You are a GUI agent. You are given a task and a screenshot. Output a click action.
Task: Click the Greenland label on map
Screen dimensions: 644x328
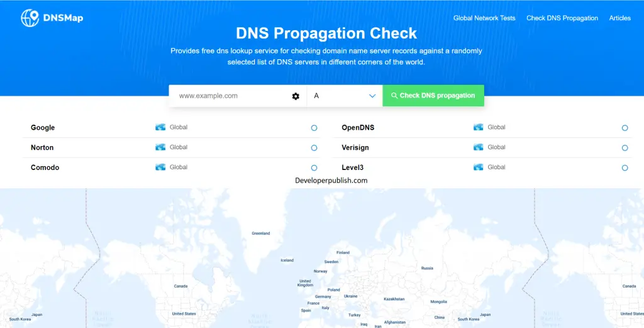tap(261, 233)
